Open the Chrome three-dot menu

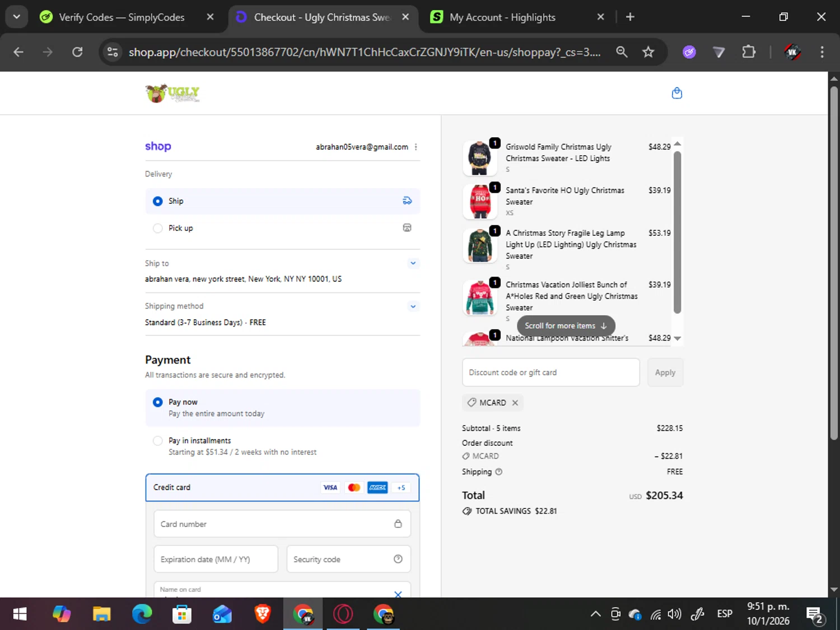coord(822,52)
